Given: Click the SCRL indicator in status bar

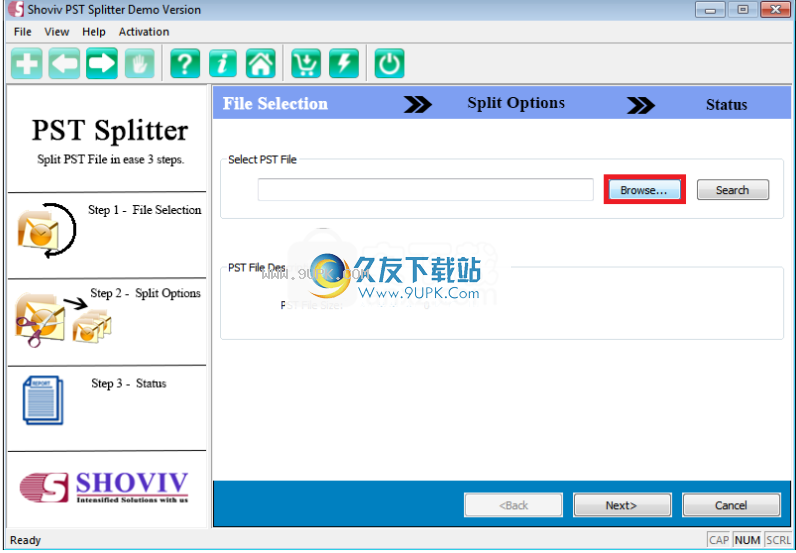Looking at the screenshot, I should 778,540.
